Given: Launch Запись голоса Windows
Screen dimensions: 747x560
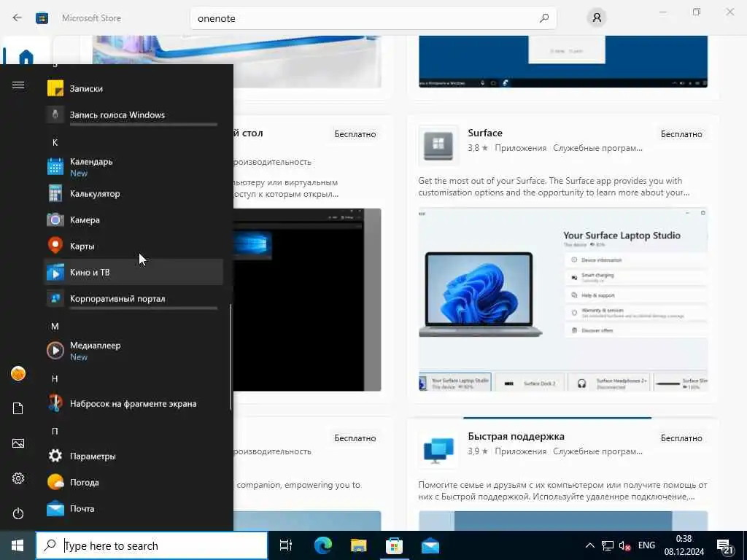Looking at the screenshot, I should tap(133, 114).
